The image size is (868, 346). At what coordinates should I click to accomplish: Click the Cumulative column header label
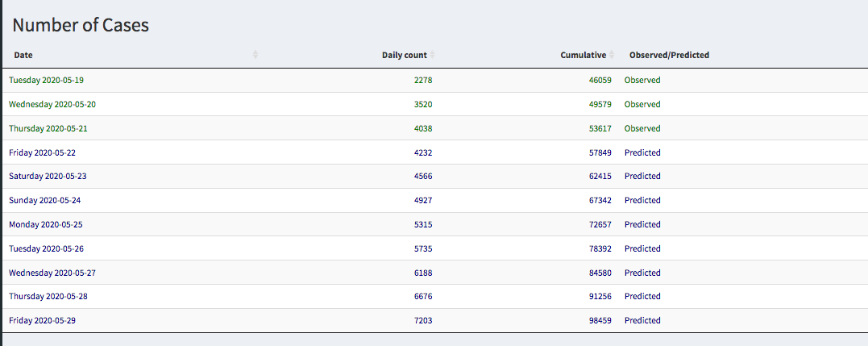pyautogui.click(x=583, y=55)
